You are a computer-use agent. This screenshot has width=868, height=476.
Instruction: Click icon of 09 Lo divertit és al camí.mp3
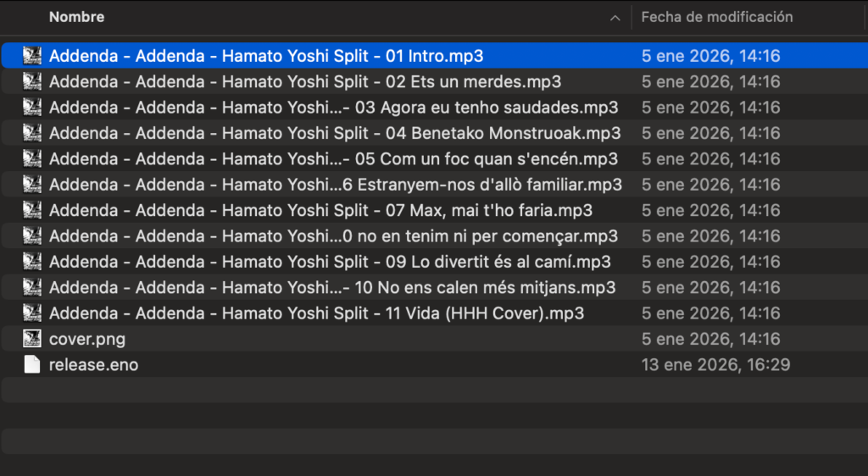click(x=32, y=262)
